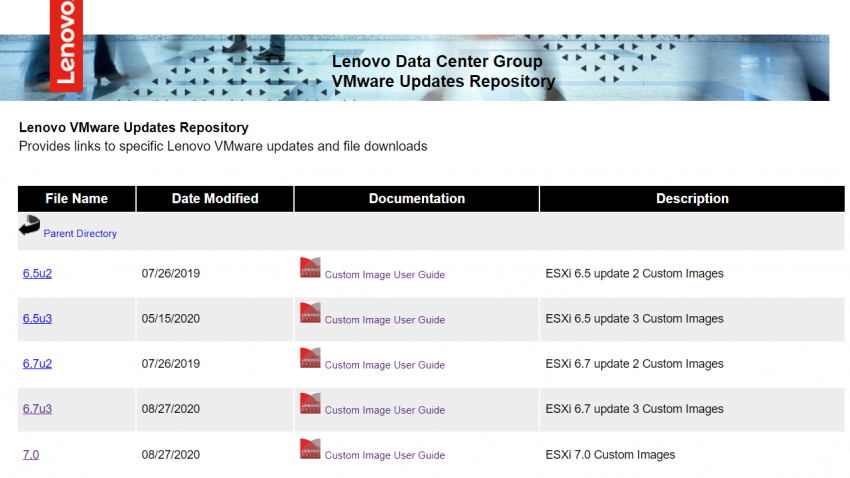Open the 7.0 folder link
This screenshot has width=850, height=478.
(31, 455)
